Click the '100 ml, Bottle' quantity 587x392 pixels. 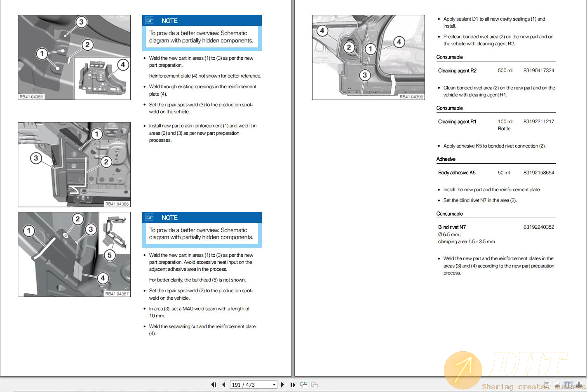[506, 125]
